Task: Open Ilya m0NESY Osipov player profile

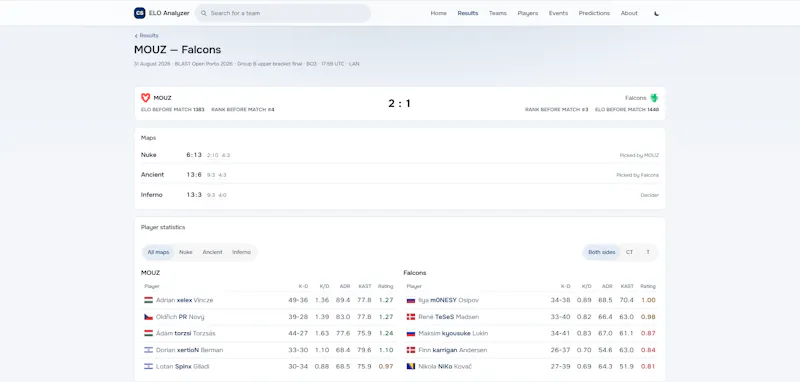Action: point(448,300)
